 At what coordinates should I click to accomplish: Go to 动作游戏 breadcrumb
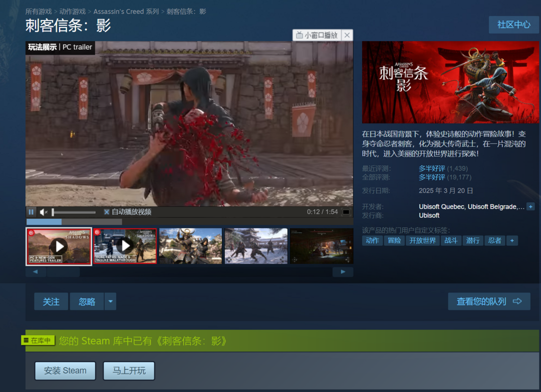(73, 12)
